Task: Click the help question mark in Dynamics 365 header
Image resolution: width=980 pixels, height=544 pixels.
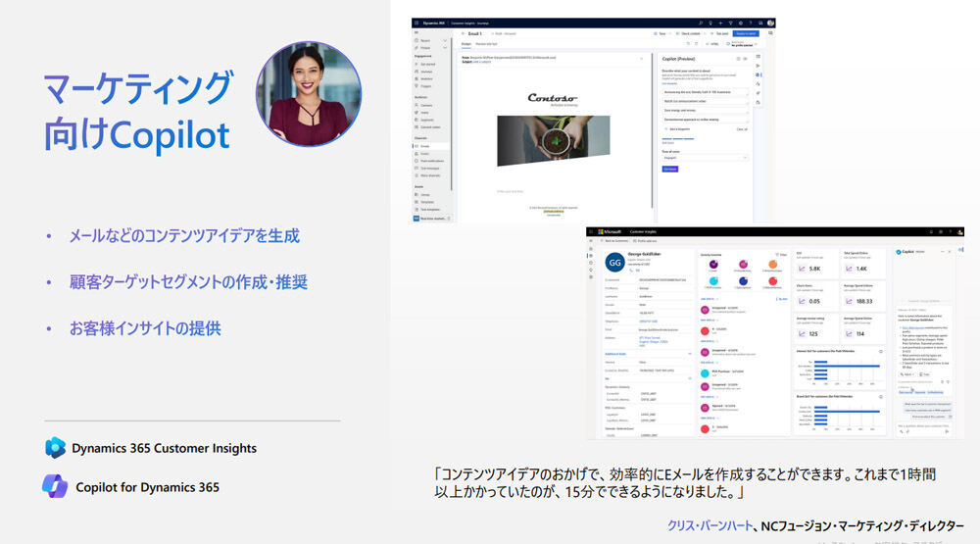Action: click(x=750, y=24)
